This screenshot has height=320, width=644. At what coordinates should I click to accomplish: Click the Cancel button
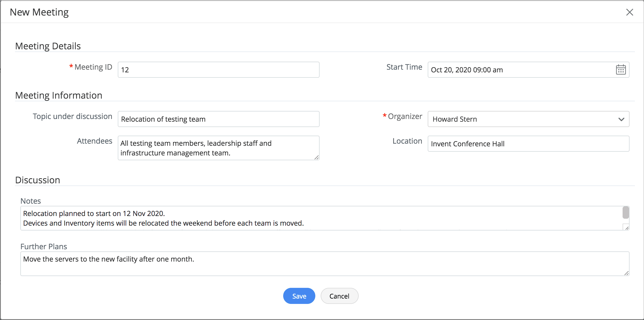tap(339, 296)
